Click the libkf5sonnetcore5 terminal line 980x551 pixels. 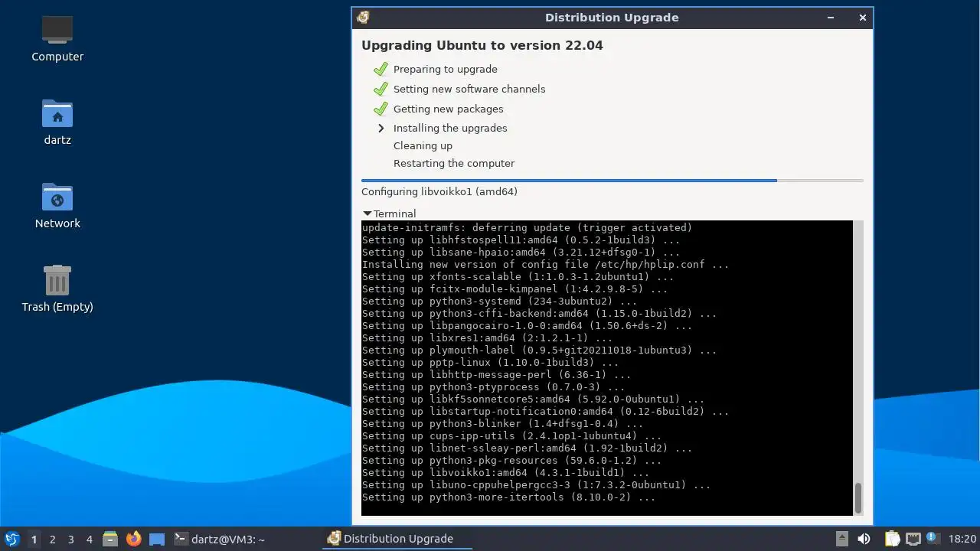click(533, 399)
